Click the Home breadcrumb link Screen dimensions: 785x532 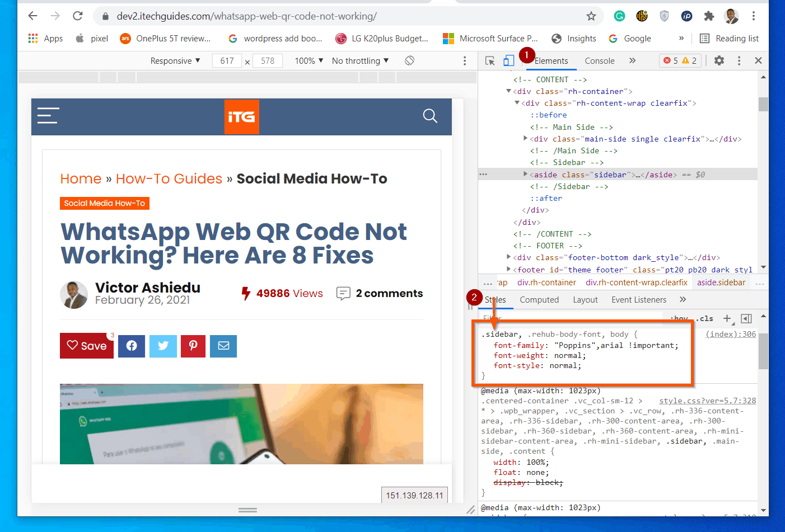tap(81, 178)
